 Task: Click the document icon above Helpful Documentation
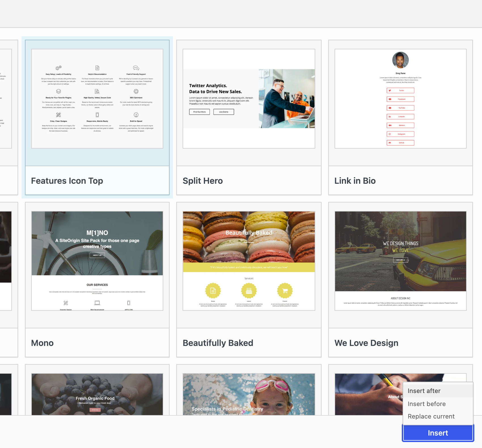coord(97,68)
